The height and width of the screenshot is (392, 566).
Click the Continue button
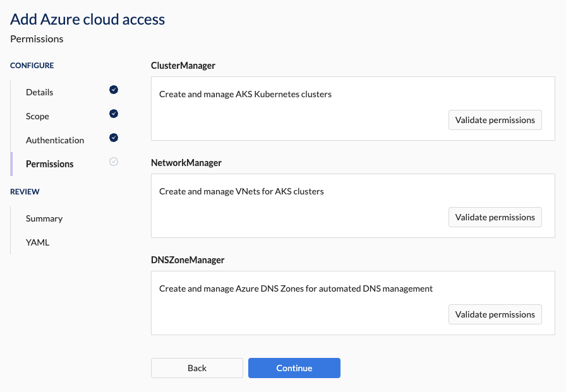tap(294, 368)
